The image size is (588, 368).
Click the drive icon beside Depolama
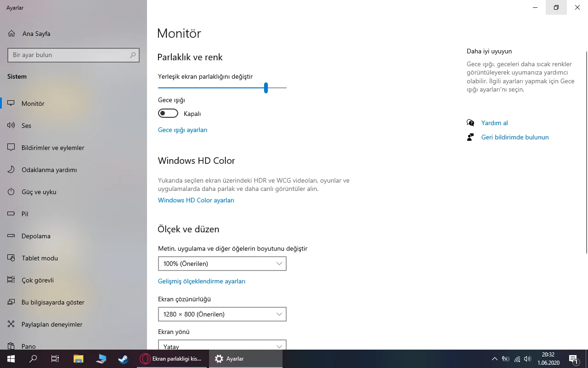click(x=11, y=236)
